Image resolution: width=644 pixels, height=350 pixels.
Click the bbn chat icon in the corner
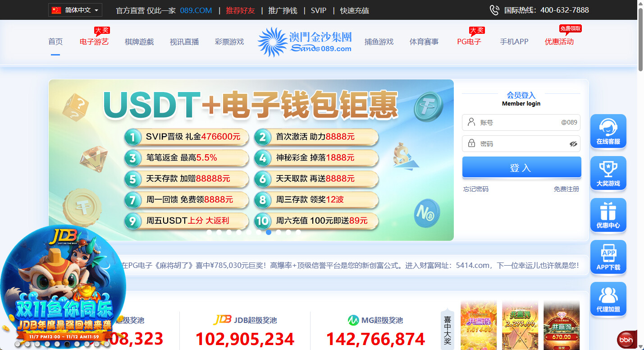[x=626, y=339]
